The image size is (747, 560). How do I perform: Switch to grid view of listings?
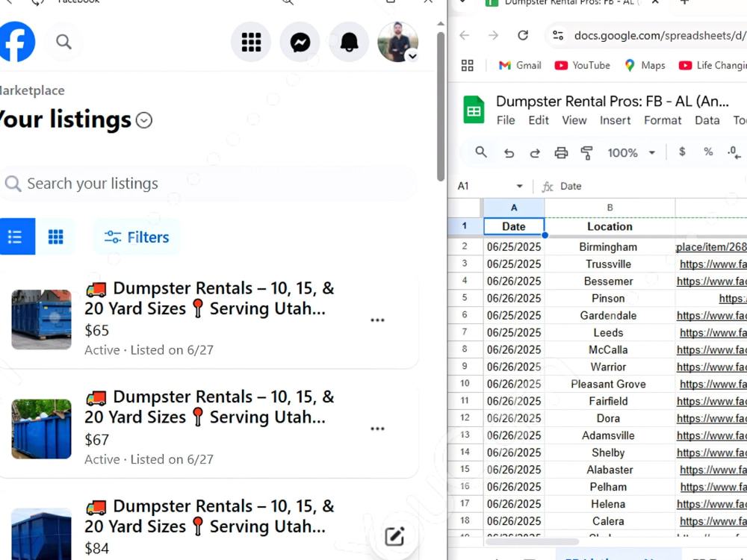55,237
